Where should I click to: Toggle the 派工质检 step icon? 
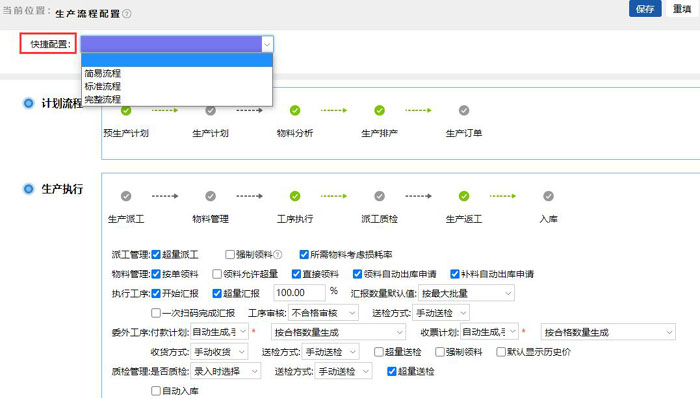tap(379, 196)
